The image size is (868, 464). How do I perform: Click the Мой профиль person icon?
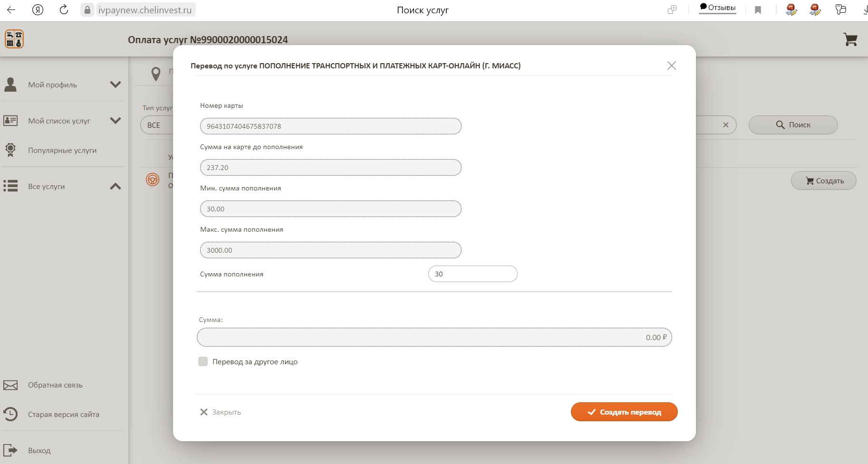(x=10, y=85)
